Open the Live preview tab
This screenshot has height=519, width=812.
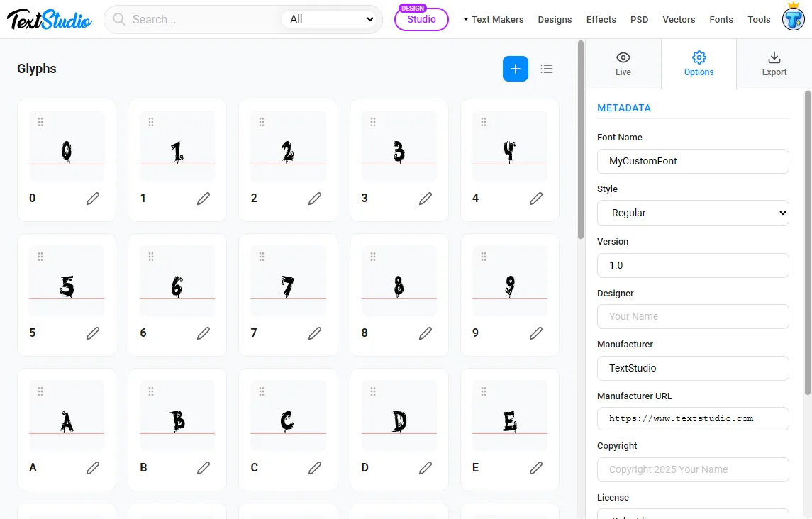point(623,64)
